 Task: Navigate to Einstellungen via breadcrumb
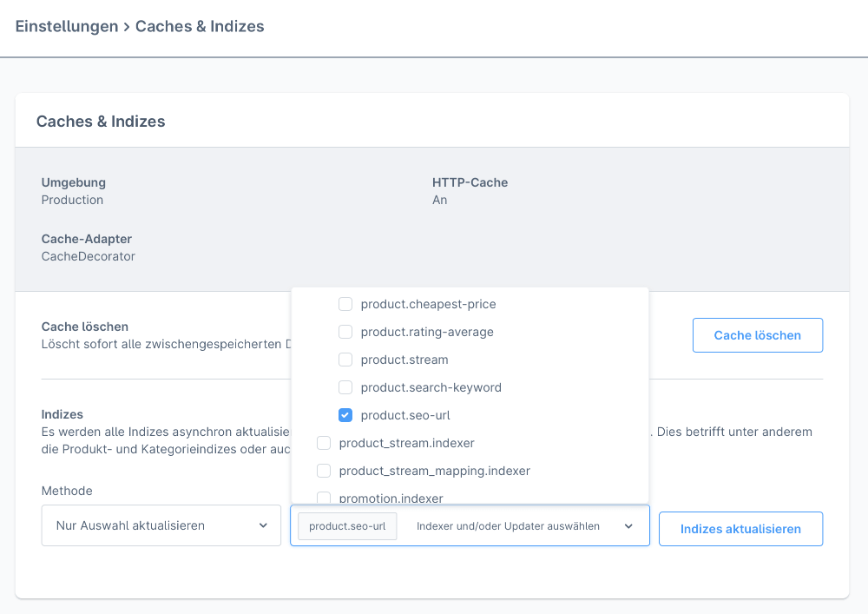point(67,26)
